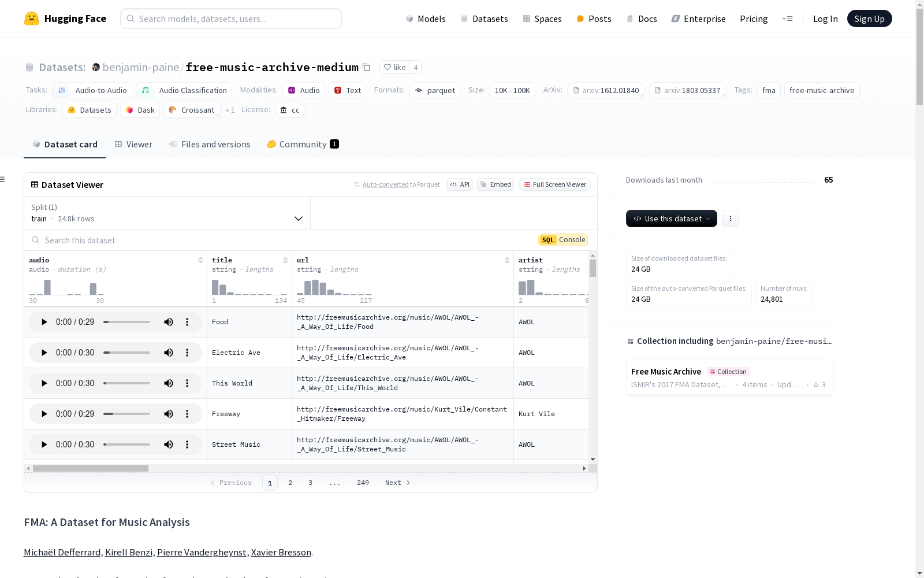Sort by the title column
This screenshot has width=924, height=578.
pyautogui.click(x=285, y=260)
